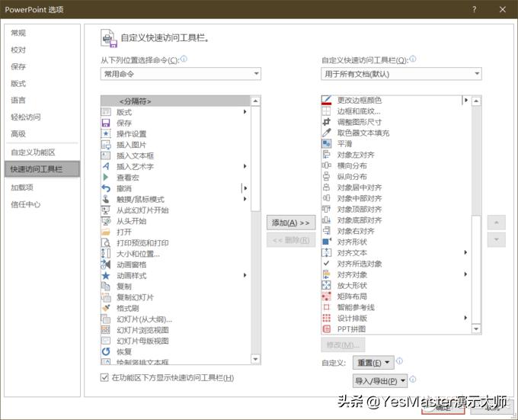
Task: Pick the 横向分布 distribute icon
Action: (x=326, y=165)
